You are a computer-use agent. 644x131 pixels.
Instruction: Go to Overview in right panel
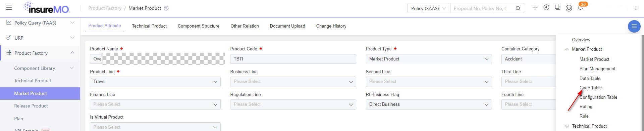[581, 40]
